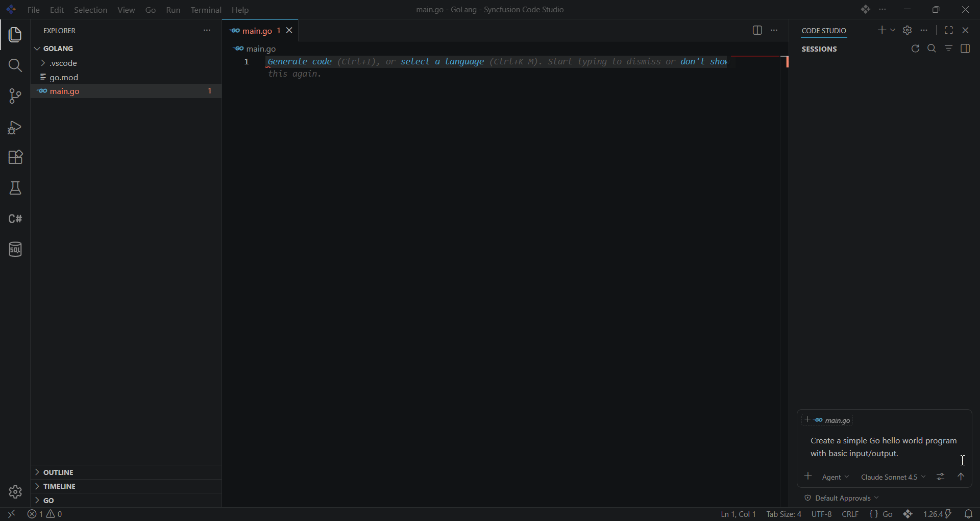The width and height of the screenshot is (980, 521).
Task: Expand the Outline section
Action: point(126,472)
